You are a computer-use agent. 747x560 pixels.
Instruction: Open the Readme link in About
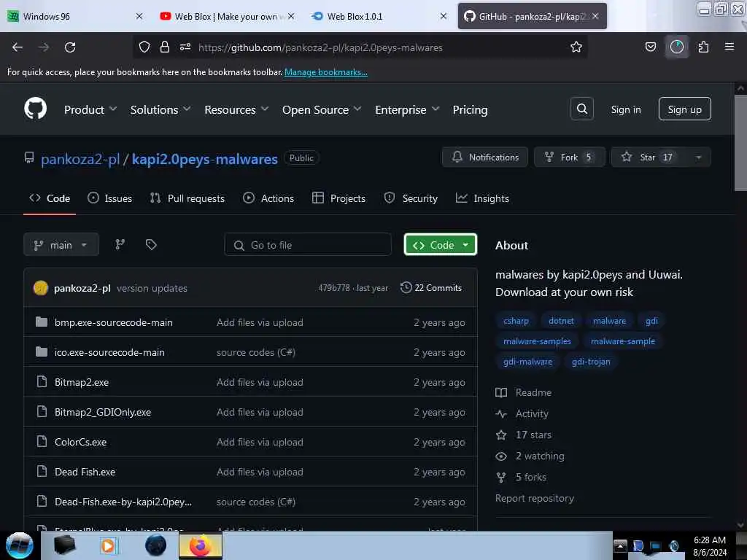point(524,392)
